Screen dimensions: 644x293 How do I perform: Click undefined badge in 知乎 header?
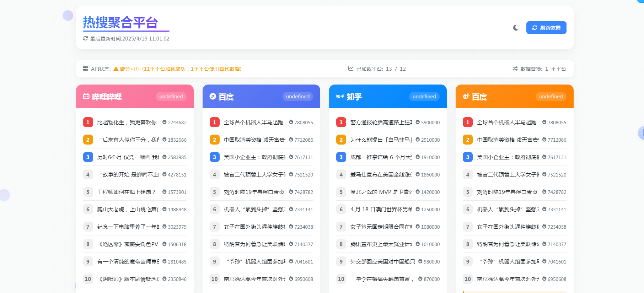424,97
